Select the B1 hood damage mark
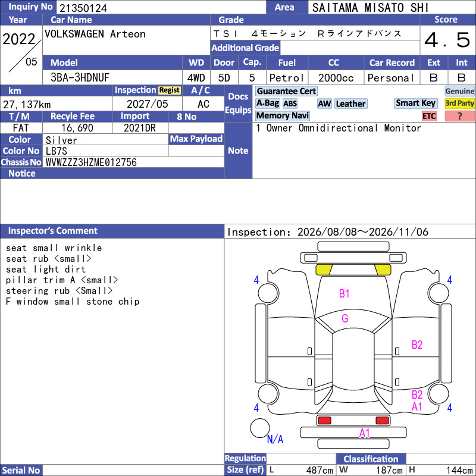The height and width of the screenshot is (476, 476). pos(344,293)
